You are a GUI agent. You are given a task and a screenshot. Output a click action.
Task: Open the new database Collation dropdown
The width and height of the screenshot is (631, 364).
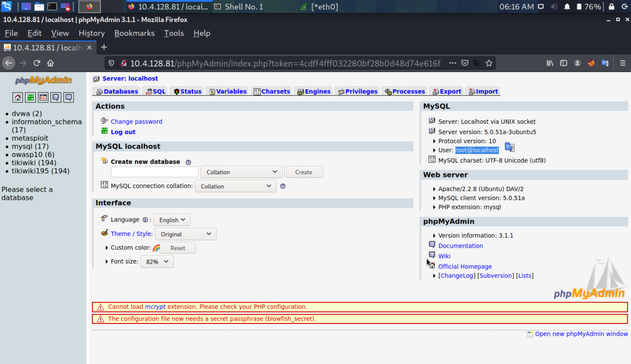tap(241, 172)
